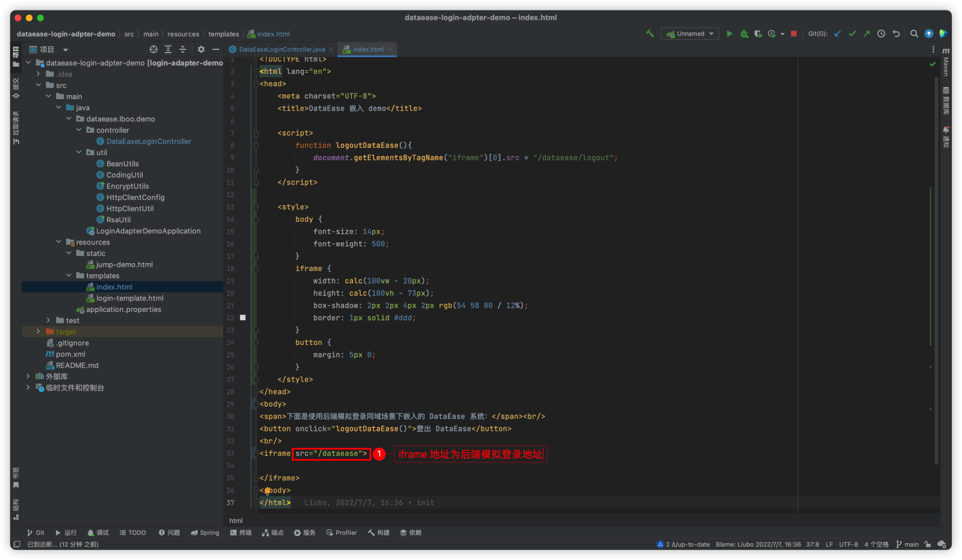This screenshot has height=560, width=962.
Task: Start debugging with the green bug icon
Action: [744, 34]
